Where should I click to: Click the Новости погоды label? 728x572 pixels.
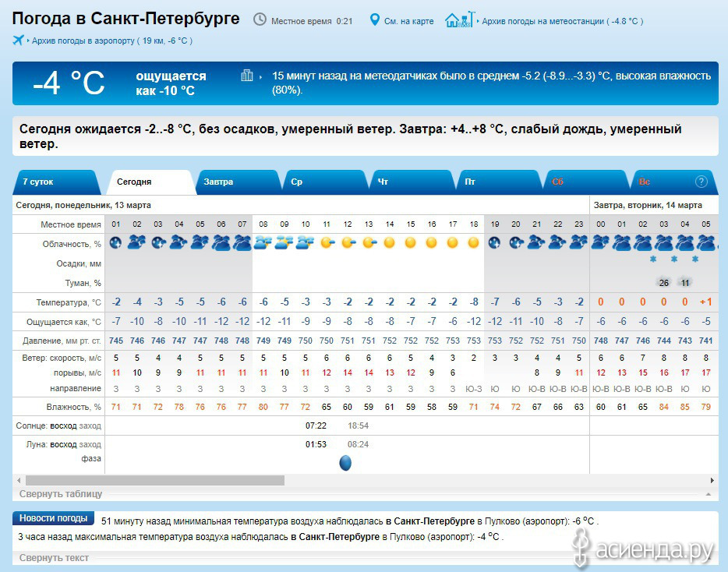coord(54,518)
